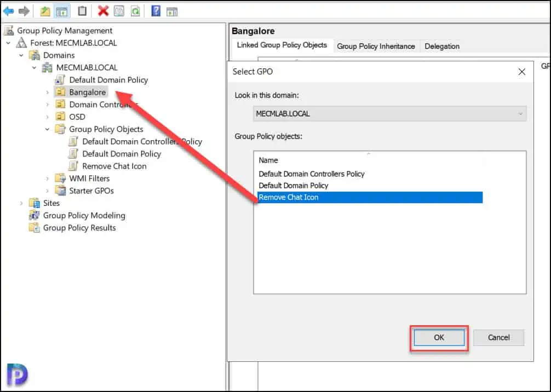Select the Group Policy Modeling label
551x392 pixels.
pos(84,215)
